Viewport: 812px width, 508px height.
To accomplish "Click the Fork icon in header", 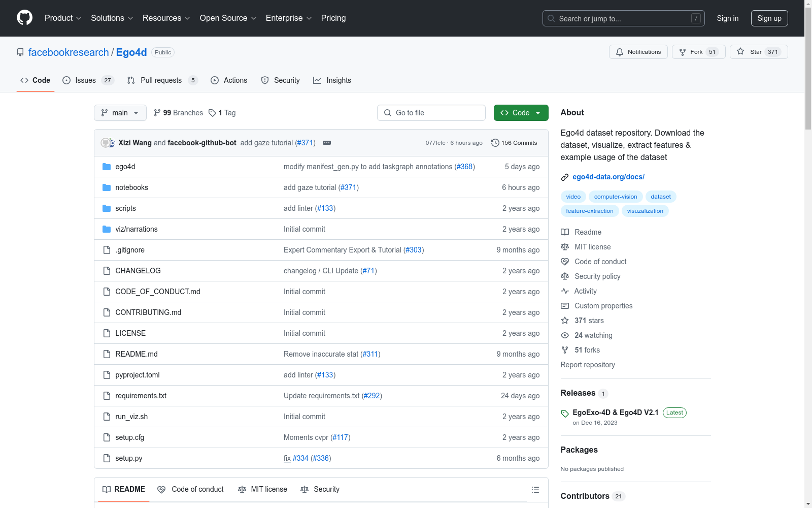I will 683,52.
